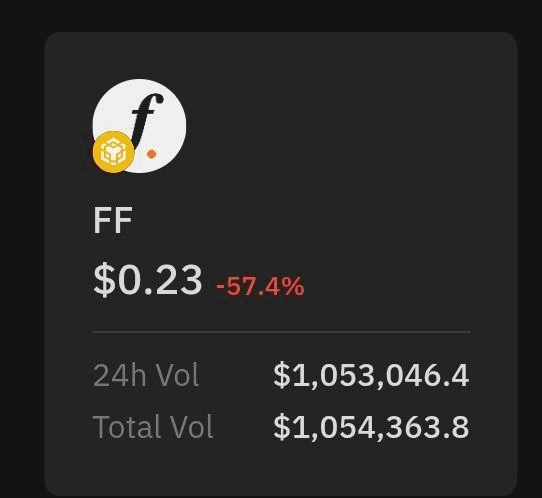The height and width of the screenshot is (498, 542).
Task: Click the $1,053,046.4 volume figure
Action: (371, 375)
